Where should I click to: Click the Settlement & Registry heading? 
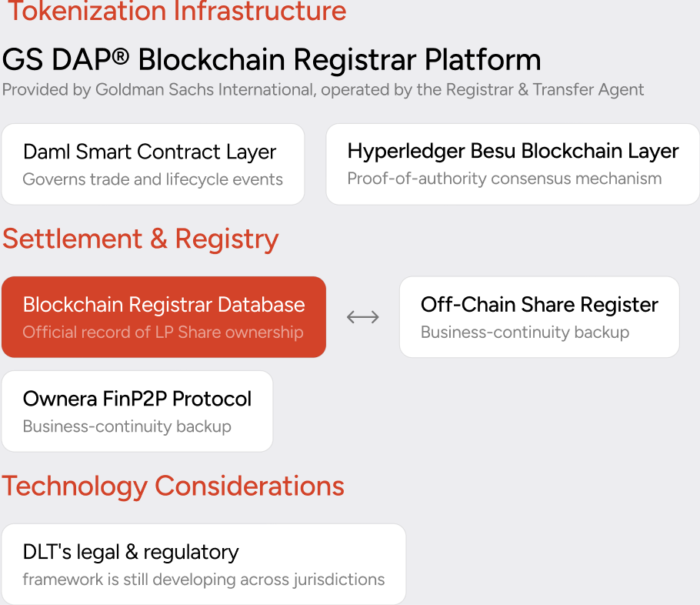pyautogui.click(x=140, y=239)
